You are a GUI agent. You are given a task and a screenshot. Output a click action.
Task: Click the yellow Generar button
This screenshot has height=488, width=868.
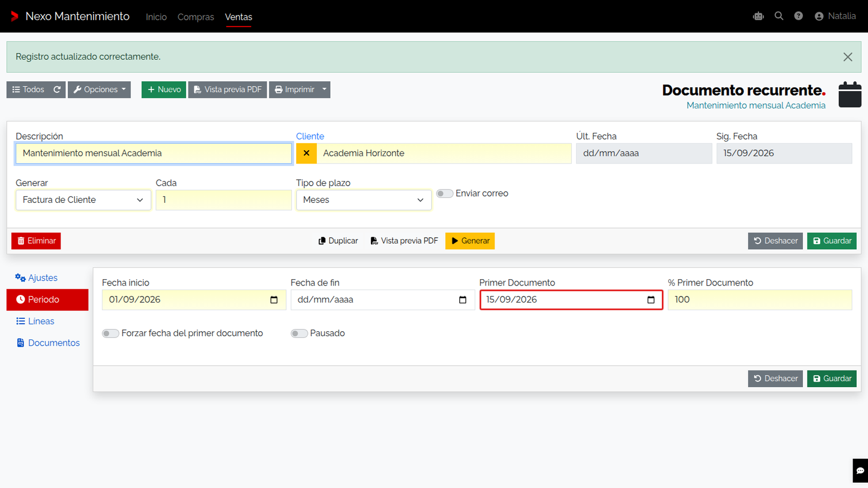(x=470, y=241)
